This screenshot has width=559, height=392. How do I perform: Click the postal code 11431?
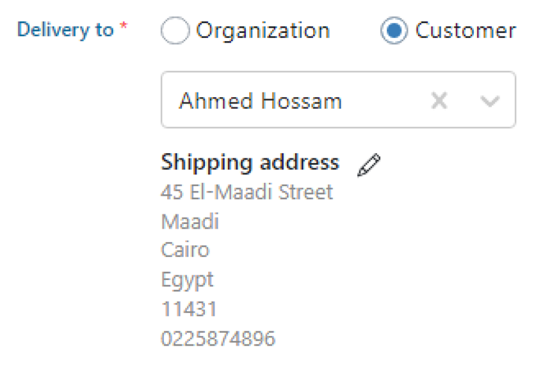188,309
